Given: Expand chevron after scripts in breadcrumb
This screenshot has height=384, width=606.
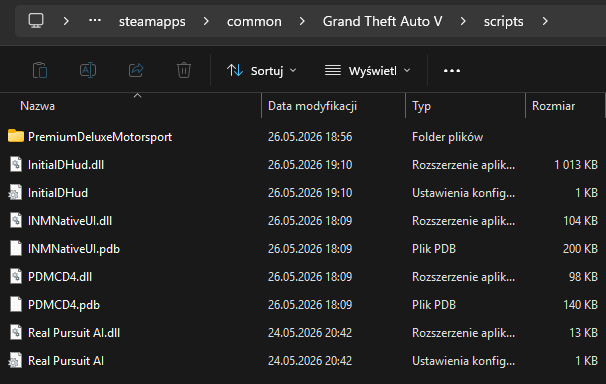Looking at the screenshot, I should [x=545, y=21].
